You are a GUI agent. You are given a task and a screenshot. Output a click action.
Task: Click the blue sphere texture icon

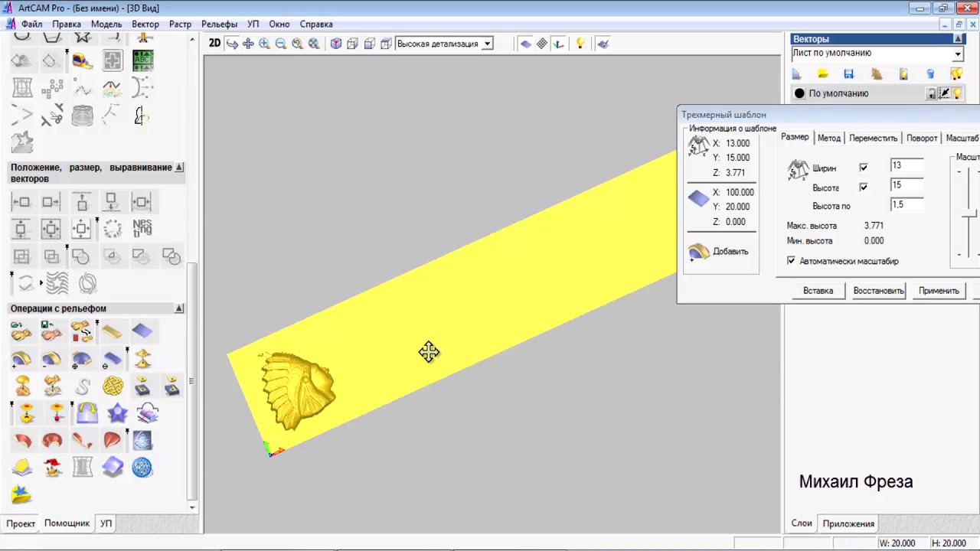142,467
